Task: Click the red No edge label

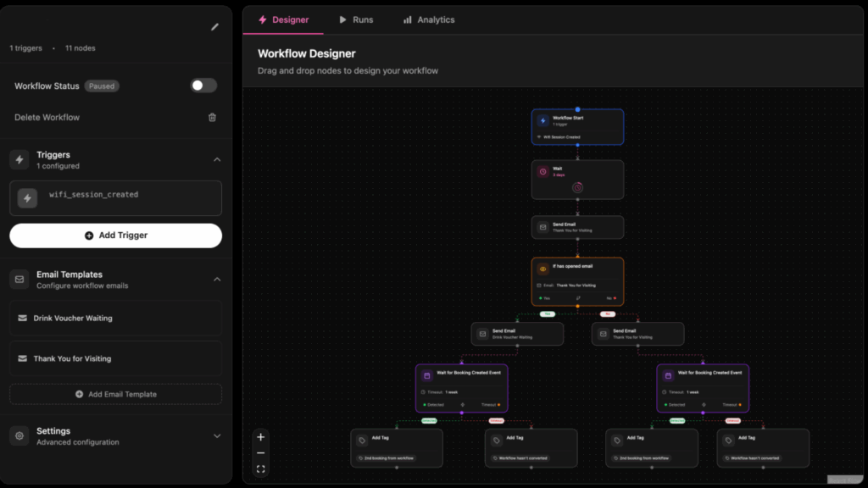Action: (608, 314)
